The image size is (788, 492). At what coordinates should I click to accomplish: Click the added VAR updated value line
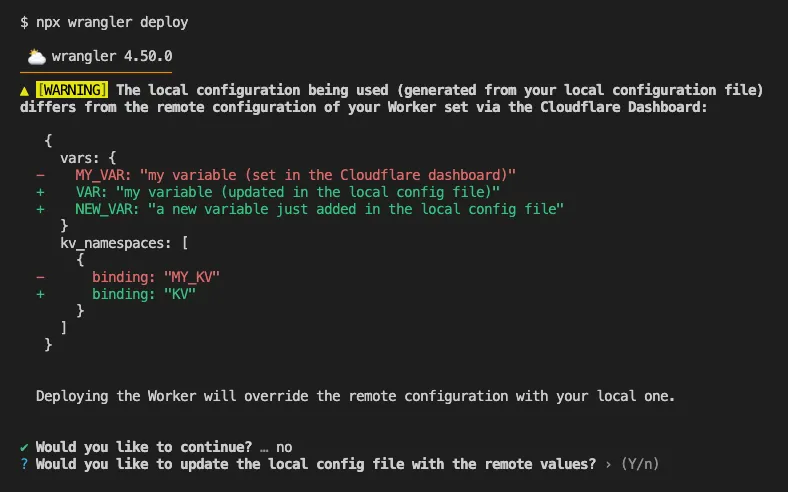coord(288,191)
